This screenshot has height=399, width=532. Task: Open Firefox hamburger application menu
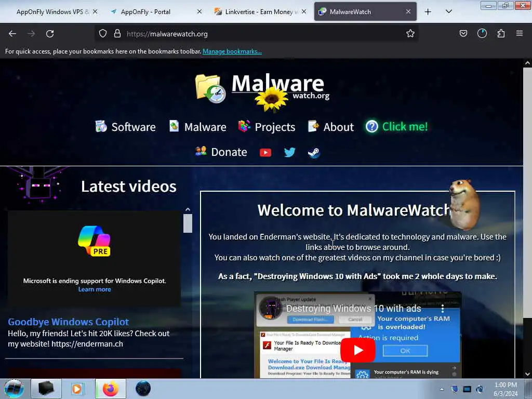point(520,33)
